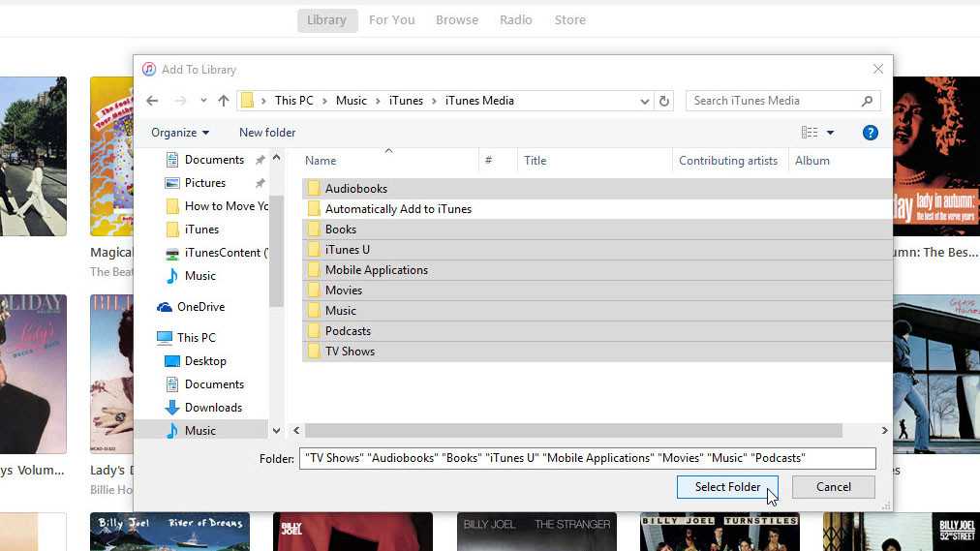This screenshot has width=980, height=551.
Task: Select the Audiobooks folder
Action: pos(597,189)
